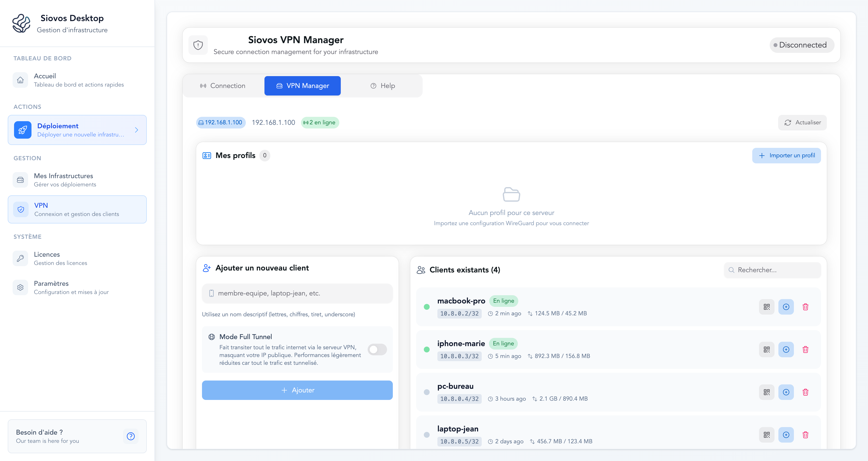Screen dimensions: 868x461
Task: Show QR code for macbook-pro
Action: (x=767, y=307)
